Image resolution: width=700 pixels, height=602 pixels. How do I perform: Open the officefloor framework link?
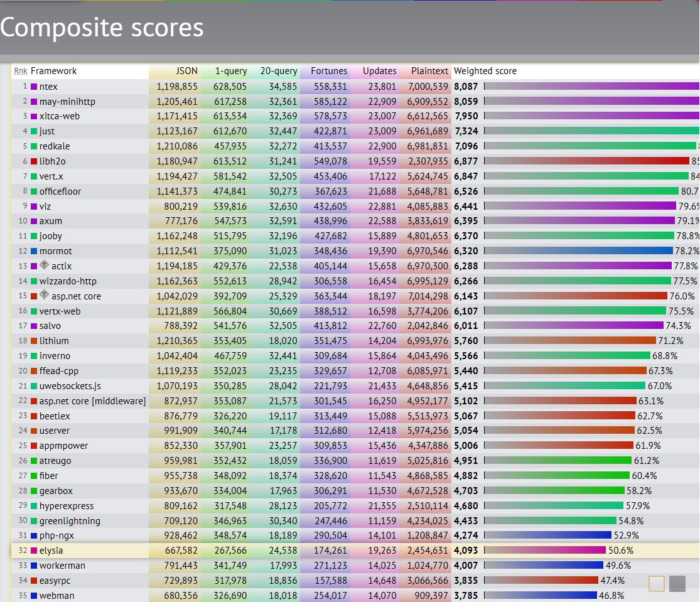click(x=60, y=191)
